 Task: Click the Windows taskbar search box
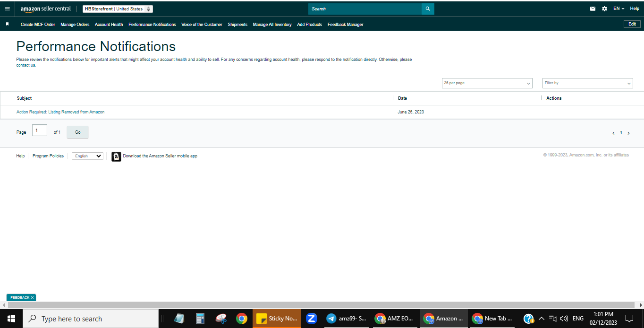[x=91, y=319]
